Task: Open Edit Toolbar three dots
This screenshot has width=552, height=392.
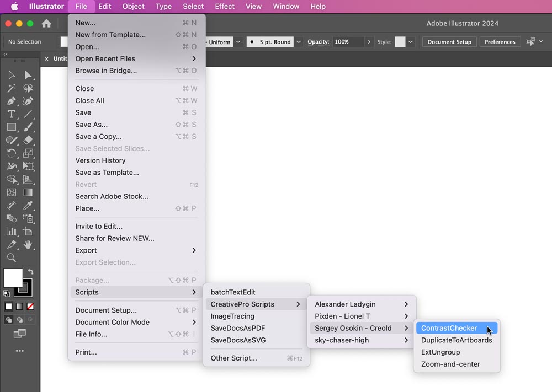Action: [20, 351]
